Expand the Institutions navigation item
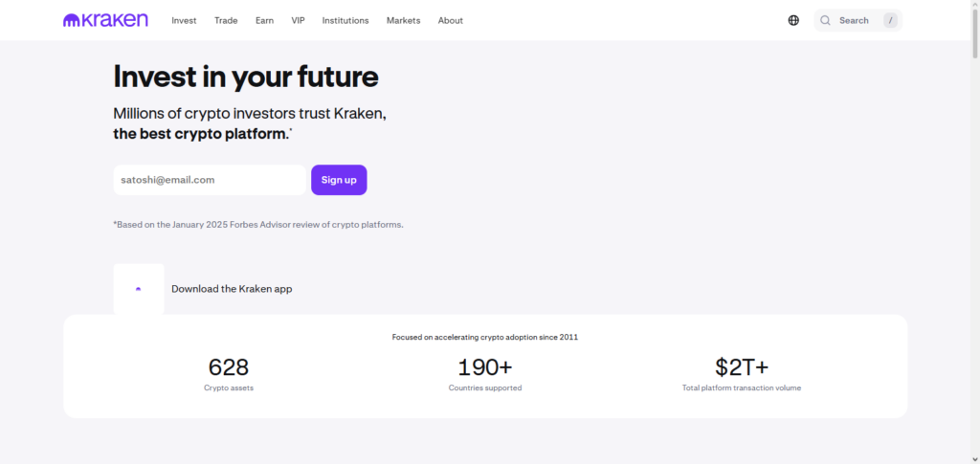 (345, 20)
